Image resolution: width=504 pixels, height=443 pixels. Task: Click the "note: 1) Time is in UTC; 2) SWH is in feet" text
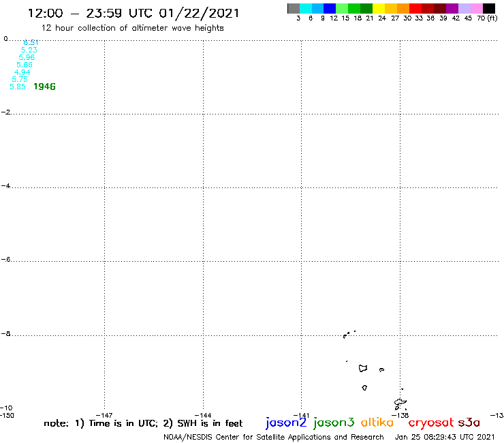[x=143, y=423]
